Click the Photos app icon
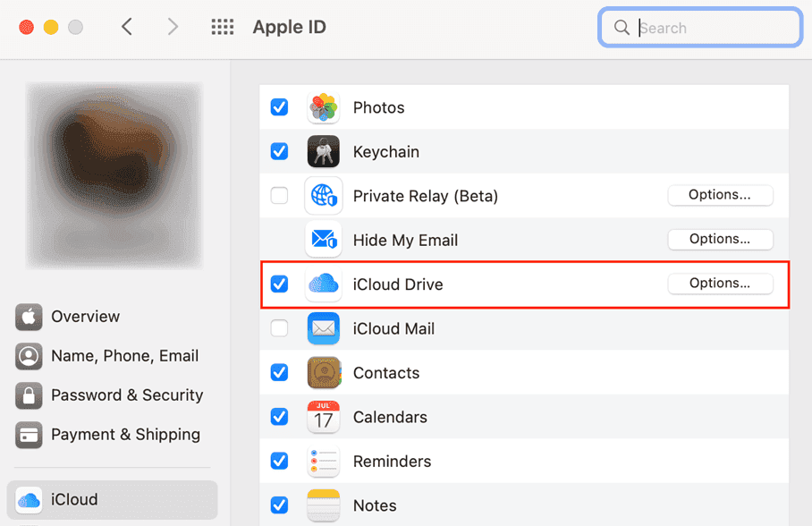 point(323,107)
